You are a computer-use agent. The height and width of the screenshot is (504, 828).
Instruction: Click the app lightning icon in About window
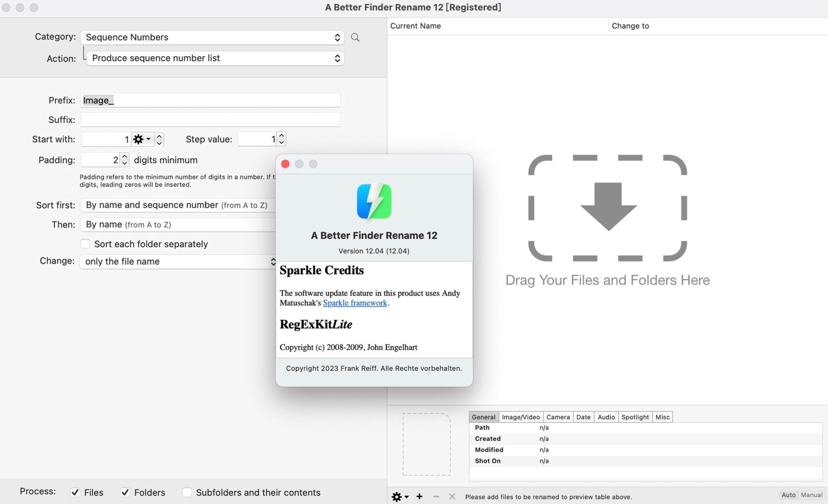374,201
